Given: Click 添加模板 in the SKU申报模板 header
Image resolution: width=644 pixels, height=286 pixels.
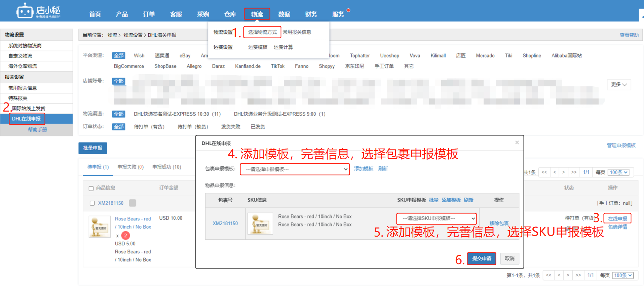Looking at the screenshot, I should coord(451,200).
